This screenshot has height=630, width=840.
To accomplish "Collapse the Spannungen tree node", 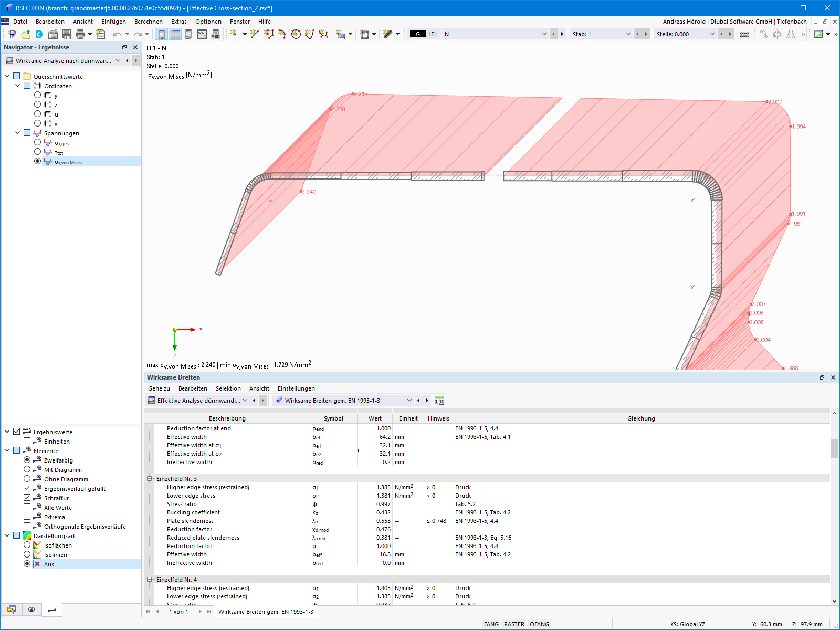I will tap(17, 133).
